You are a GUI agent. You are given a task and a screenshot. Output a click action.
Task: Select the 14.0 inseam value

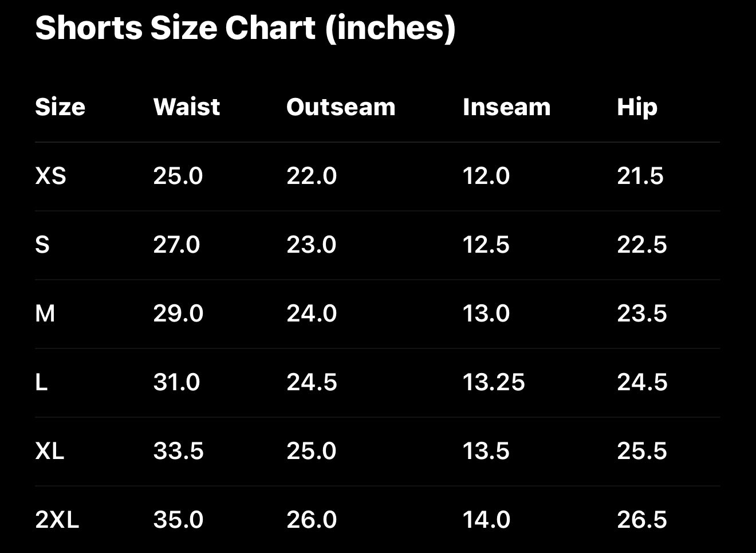pos(486,520)
